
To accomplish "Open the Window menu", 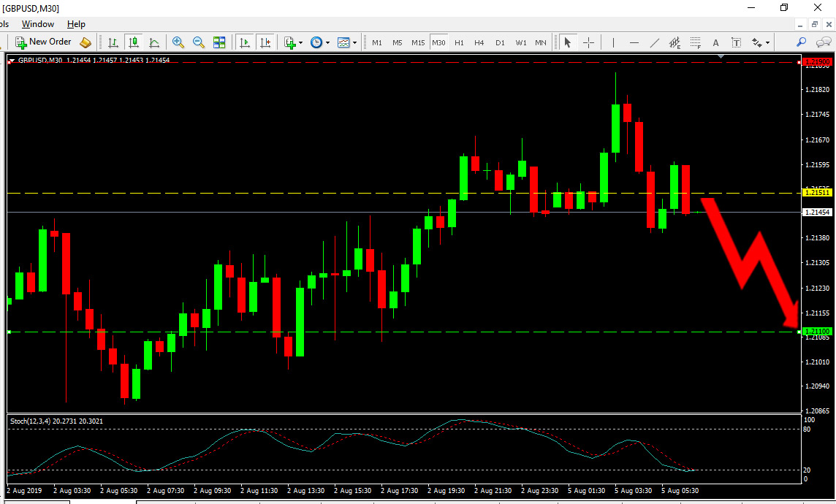I will pyautogui.click(x=38, y=24).
